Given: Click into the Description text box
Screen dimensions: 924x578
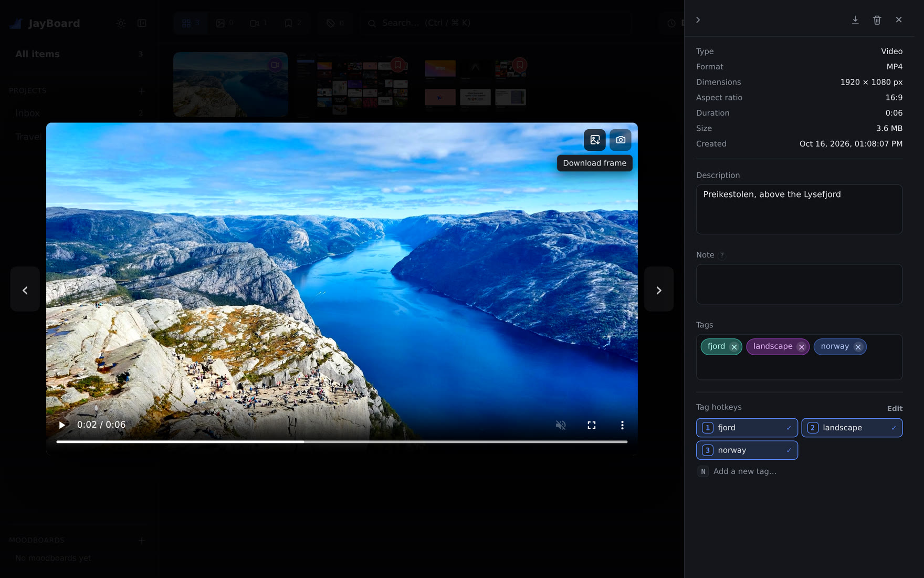Looking at the screenshot, I should click(799, 209).
